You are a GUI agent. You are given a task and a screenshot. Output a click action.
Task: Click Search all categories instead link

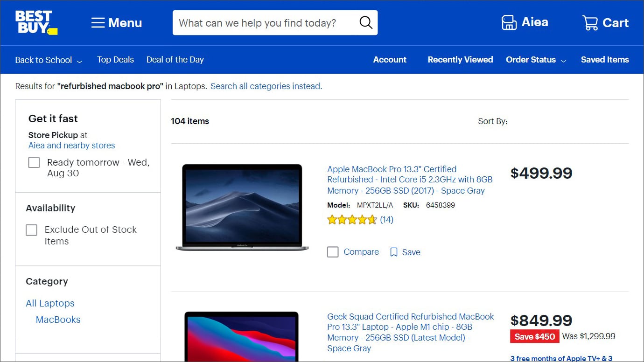266,86
